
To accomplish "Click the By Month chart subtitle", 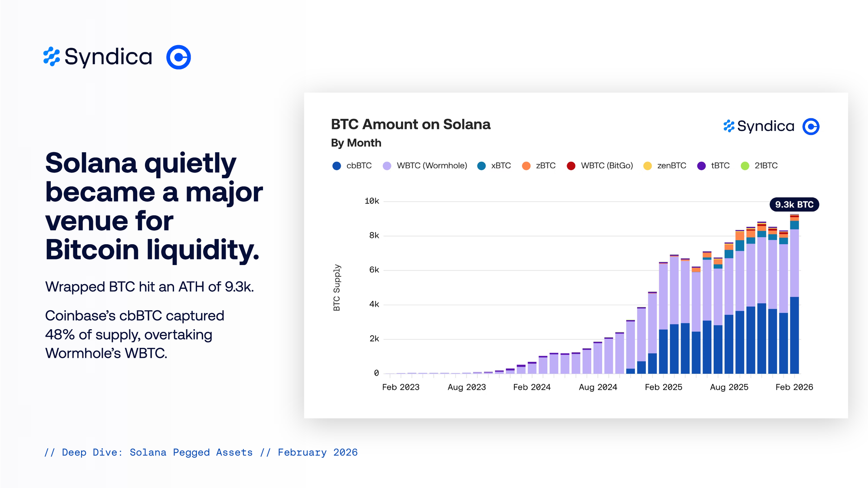I will tap(356, 143).
